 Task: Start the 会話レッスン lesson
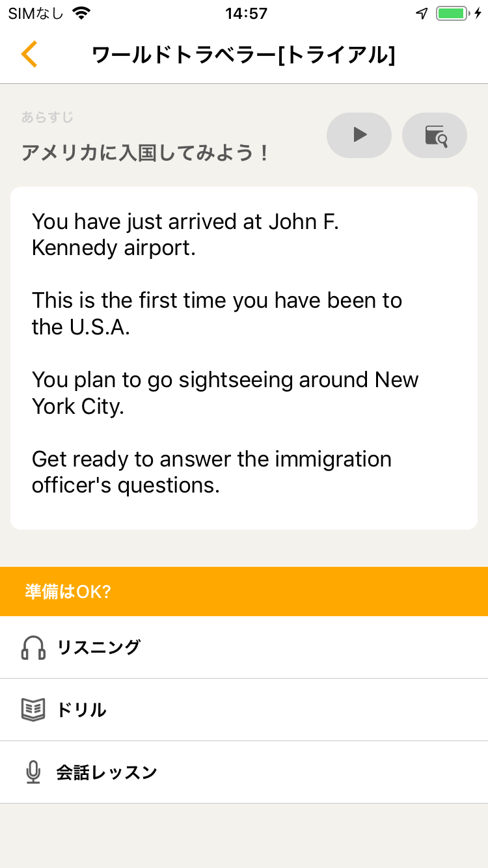point(107,772)
